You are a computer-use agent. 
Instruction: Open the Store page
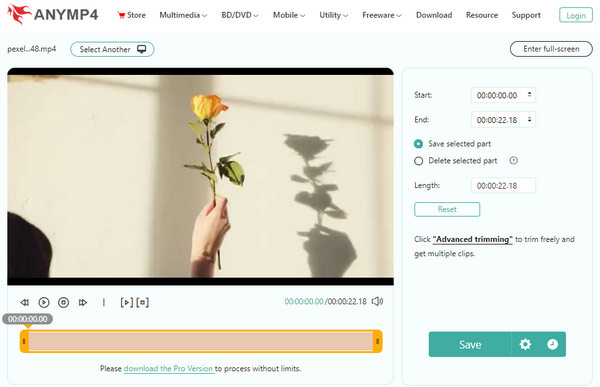132,15
